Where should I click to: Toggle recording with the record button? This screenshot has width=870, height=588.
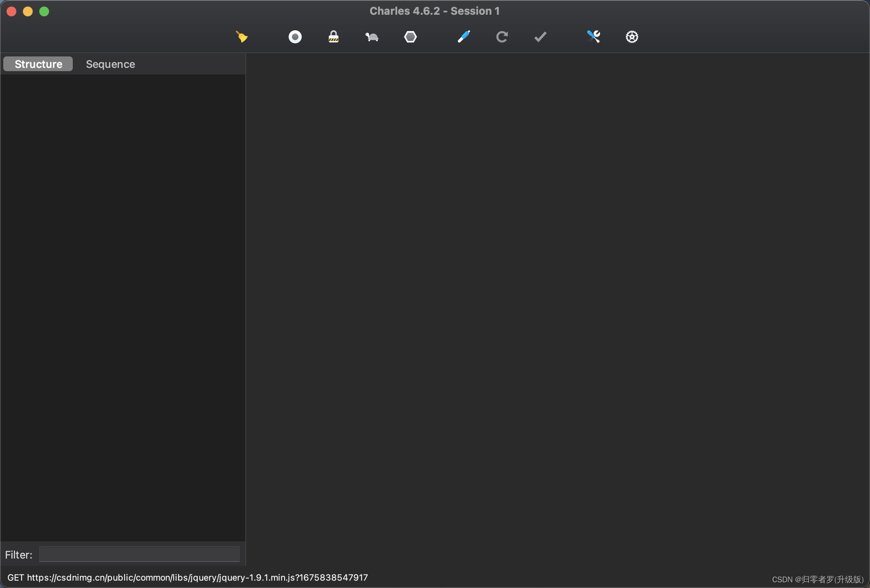[295, 37]
